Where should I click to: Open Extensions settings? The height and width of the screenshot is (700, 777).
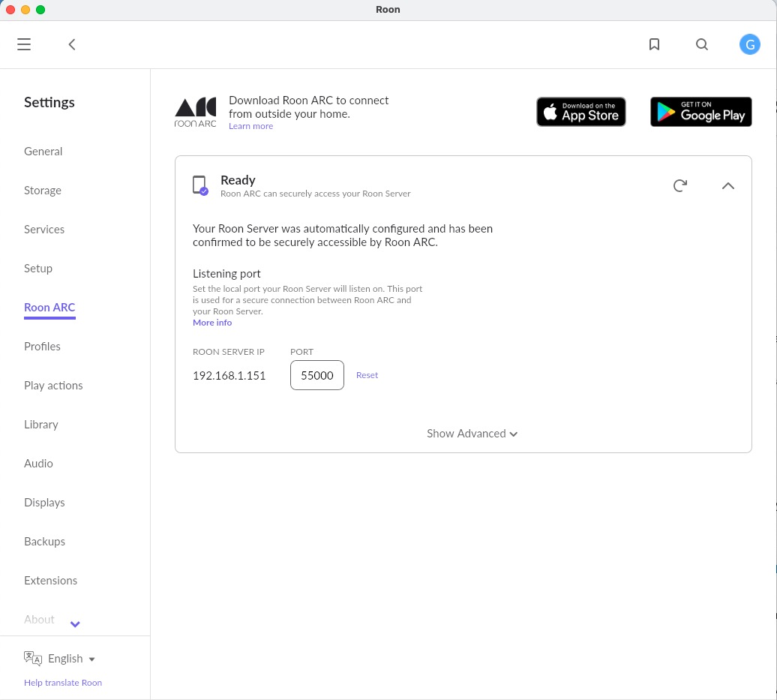coord(50,581)
